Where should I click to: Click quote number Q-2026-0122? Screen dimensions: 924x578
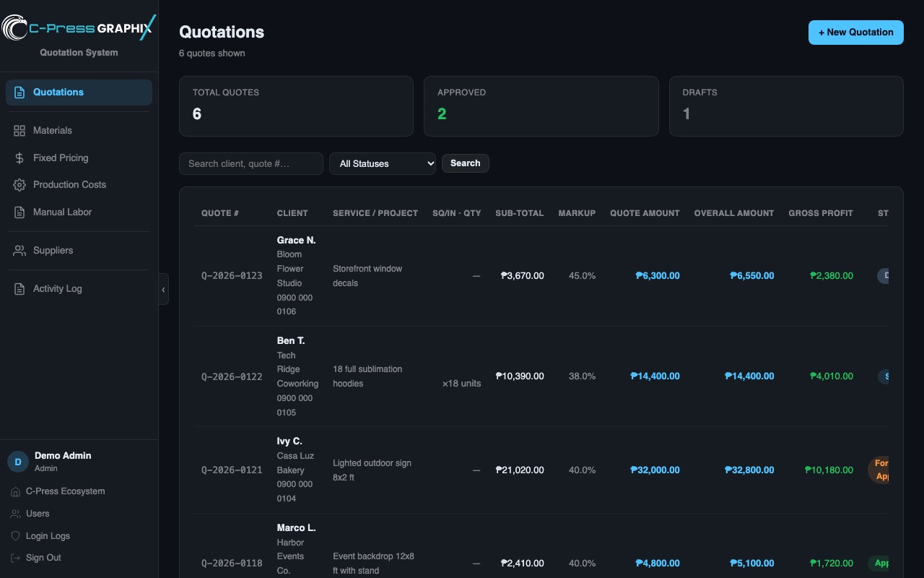point(232,376)
